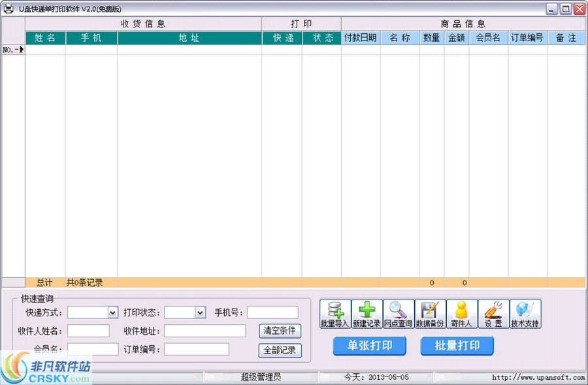Open the 设置 settings wrench icon

(493, 312)
